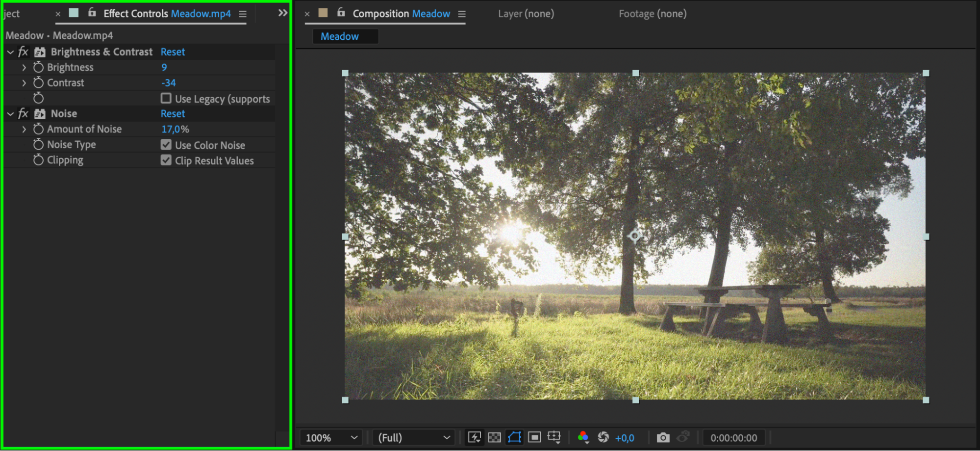The width and height of the screenshot is (980, 451).
Task: Click the Region of Interest icon
Action: pyautogui.click(x=534, y=437)
